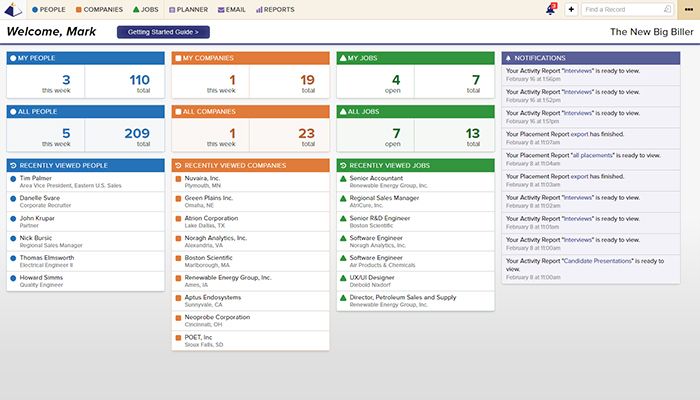The height and width of the screenshot is (400, 700).
Task: Open the Candidate Presentations report link
Action: (612, 260)
